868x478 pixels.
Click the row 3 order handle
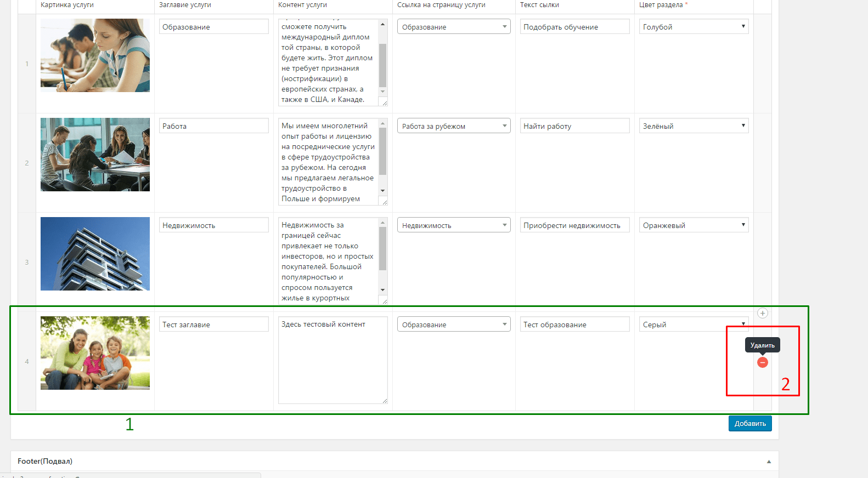[x=27, y=262]
